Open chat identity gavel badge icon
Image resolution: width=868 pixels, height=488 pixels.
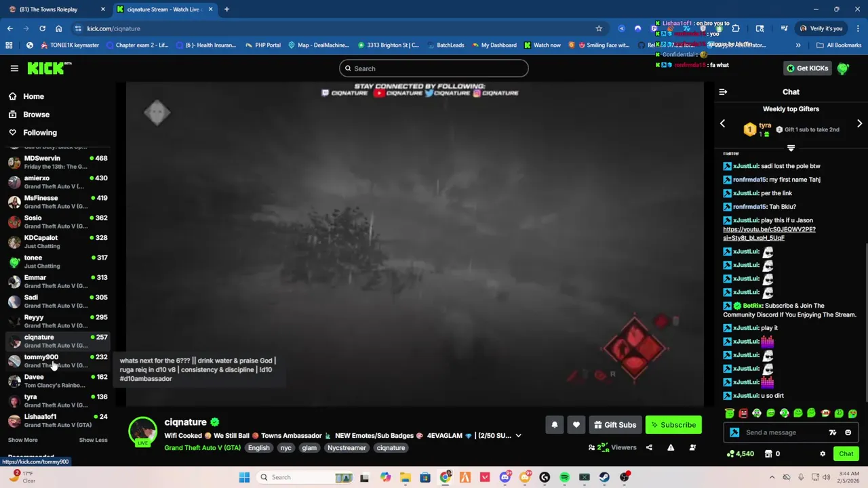point(734,432)
